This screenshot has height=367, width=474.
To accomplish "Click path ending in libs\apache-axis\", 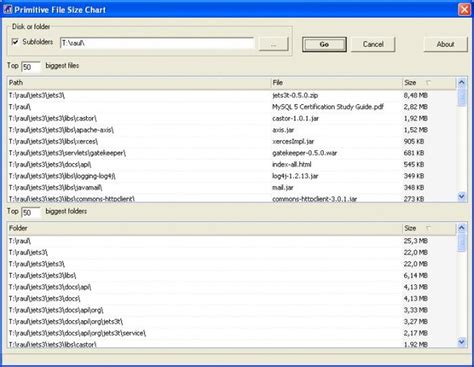I will [x=61, y=130].
